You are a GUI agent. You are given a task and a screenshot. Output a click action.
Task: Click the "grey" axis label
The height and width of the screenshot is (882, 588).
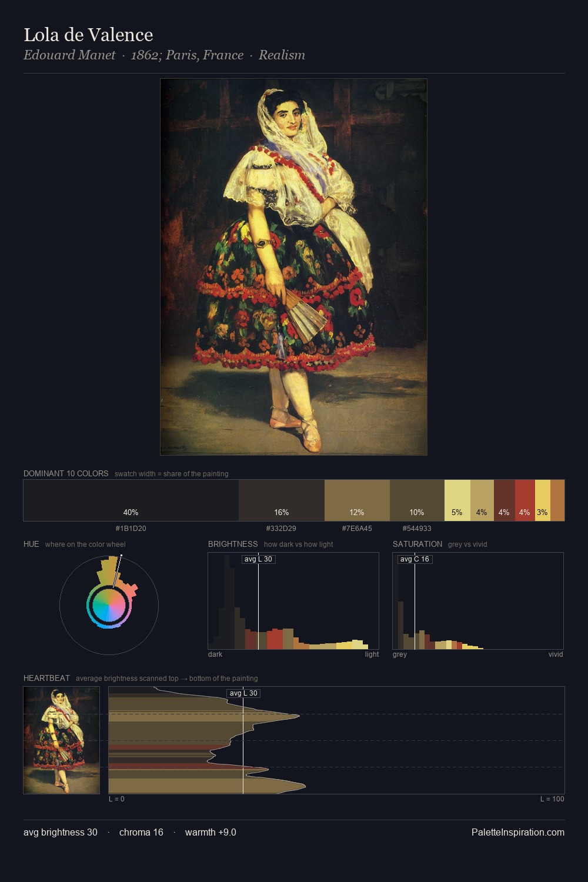[x=400, y=654]
